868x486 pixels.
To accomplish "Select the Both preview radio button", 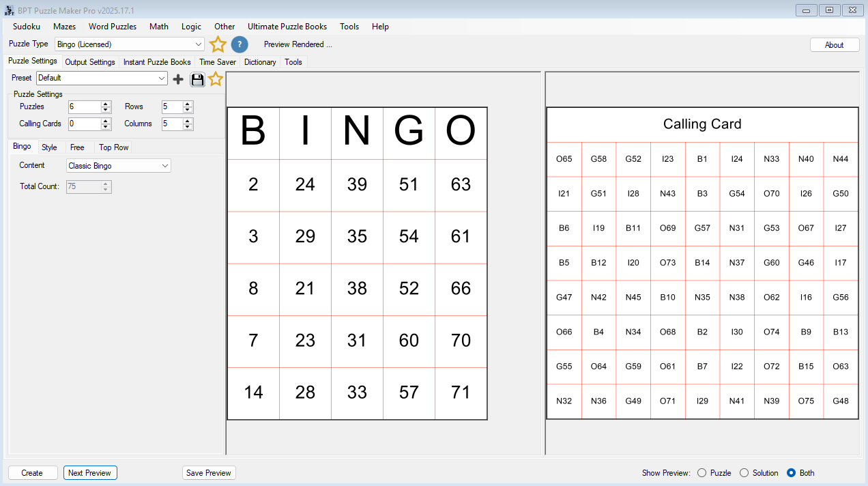I will [x=790, y=472].
